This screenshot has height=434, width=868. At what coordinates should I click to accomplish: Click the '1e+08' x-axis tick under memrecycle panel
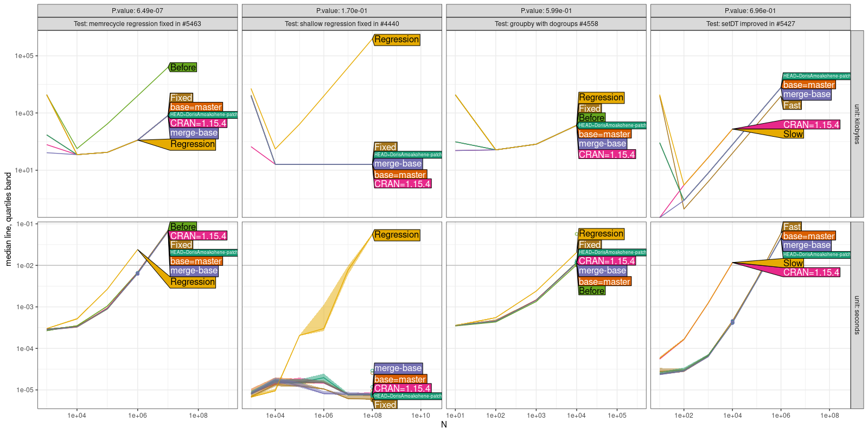point(198,416)
